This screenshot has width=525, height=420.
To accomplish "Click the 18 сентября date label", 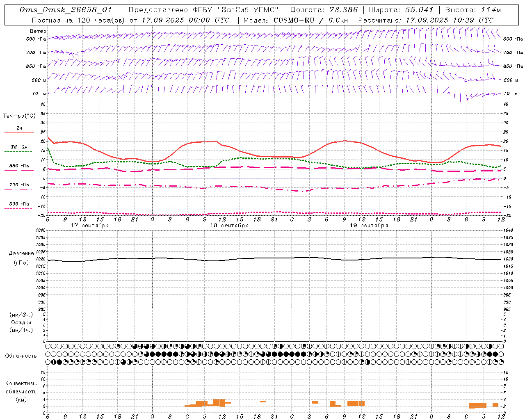I will click(x=229, y=226).
